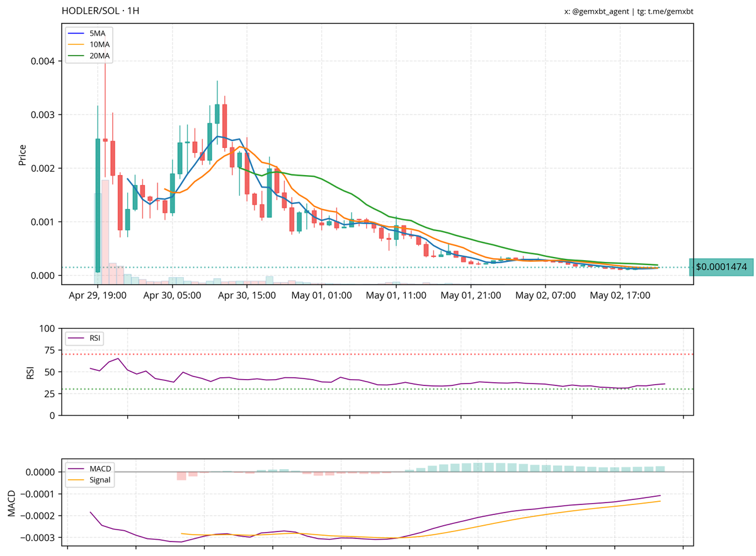Click the tallest green candle near Apr 29, 19:00

pyautogui.click(x=98, y=205)
